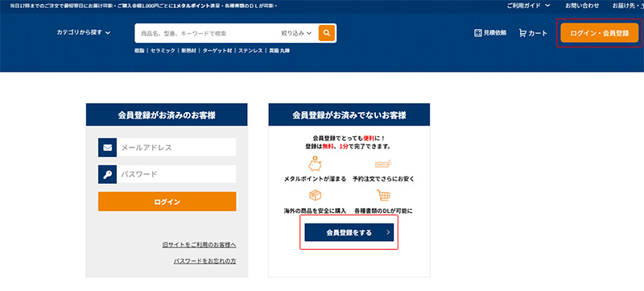Viewport: 644px width, 291px height.
Task: Click the 各種書類のDLが可能に text
Action: tap(383, 211)
